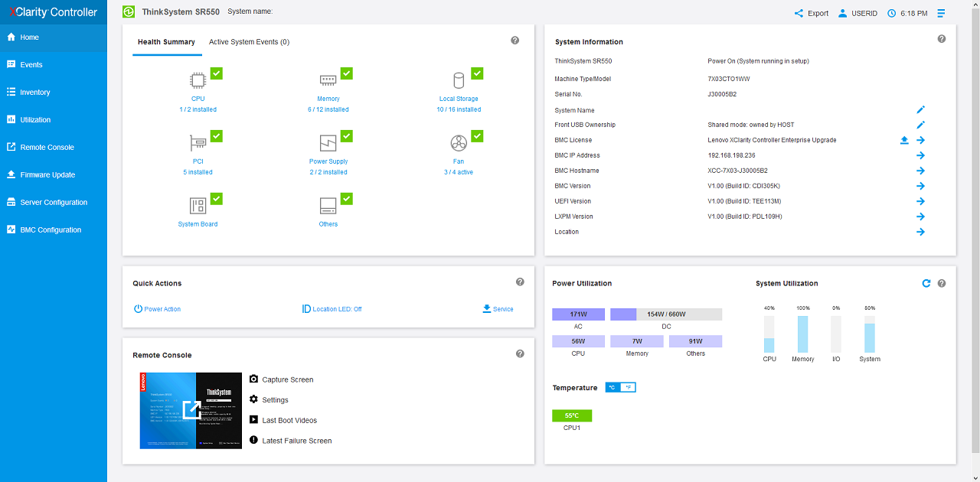The height and width of the screenshot is (482, 980).
Task: Open the USERID account menu
Action: point(861,13)
